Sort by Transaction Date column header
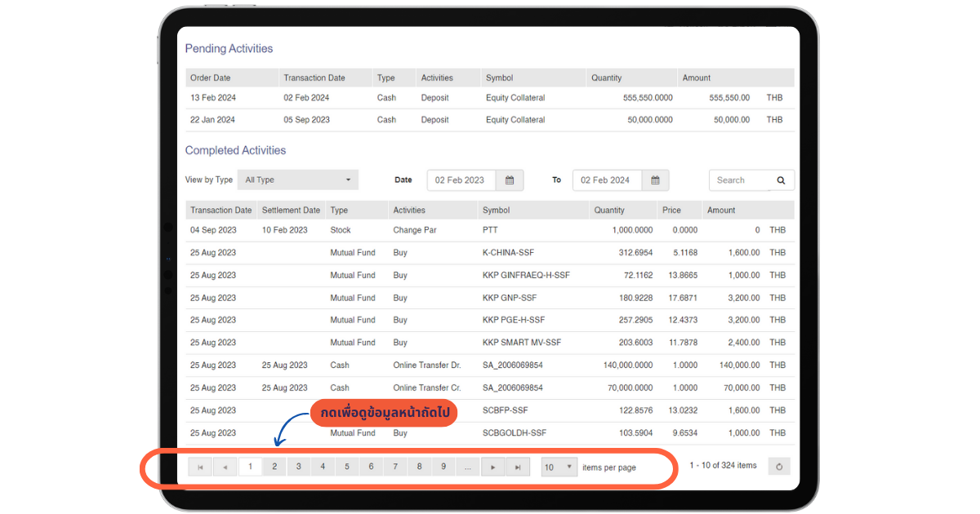This screenshot has width=980, height=514. [220, 210]
